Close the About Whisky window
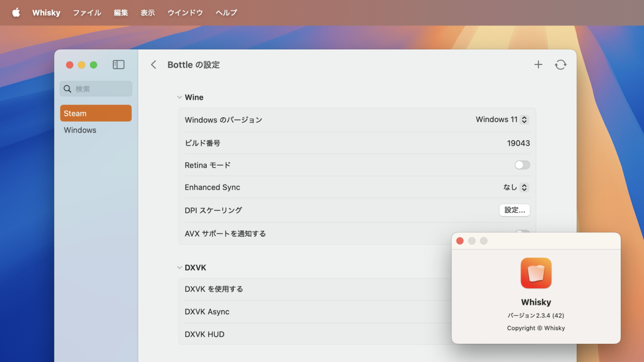644x362 pixels. (460, 241)
